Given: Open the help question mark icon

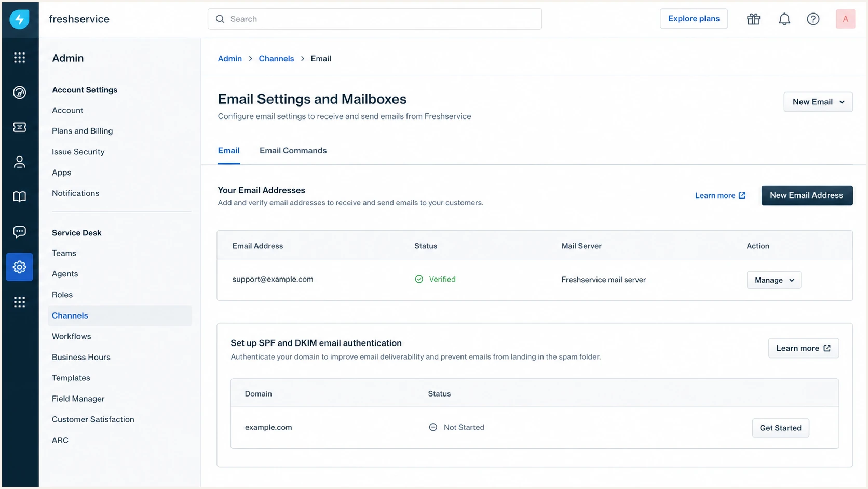Looking at the screenshot, I should 813,19.
